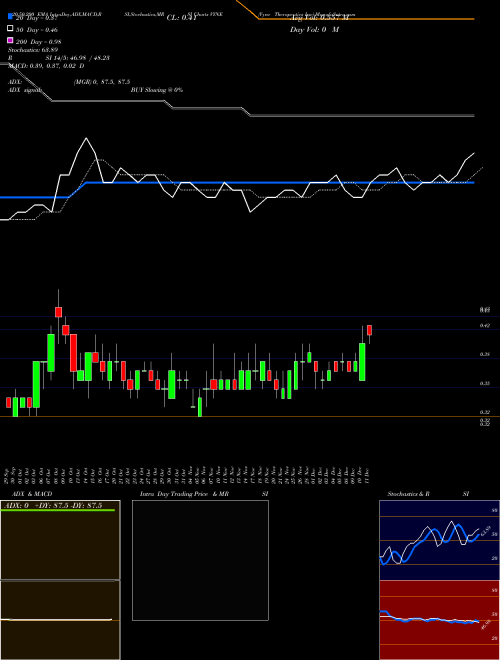Image resolution: width=500 pixels, height=660 pixels.
Task: Click the 'Avg Vol' label at top right
Action: click(x=319, y=18)
